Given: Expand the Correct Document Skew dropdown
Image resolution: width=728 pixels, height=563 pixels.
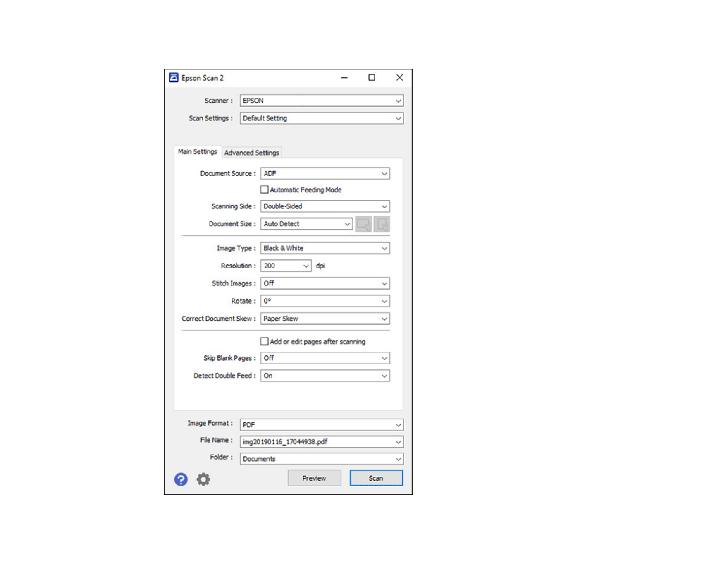Looking at the screenshot, I should pyautogui.click(x=325, y=319).
